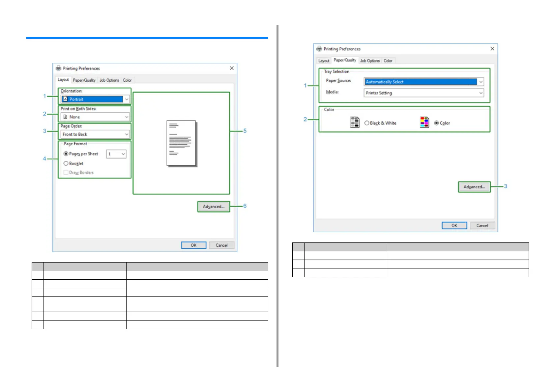Click the 'Orientation:' label
Image resolution: width=555 pixels, height=392 pixels.
point(72,91)
